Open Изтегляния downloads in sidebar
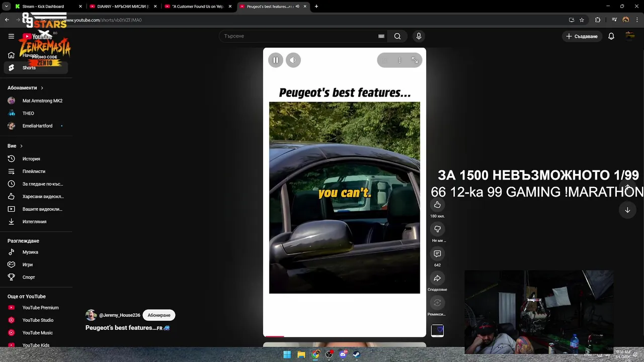Screen dimensions: 644x362 36,222
